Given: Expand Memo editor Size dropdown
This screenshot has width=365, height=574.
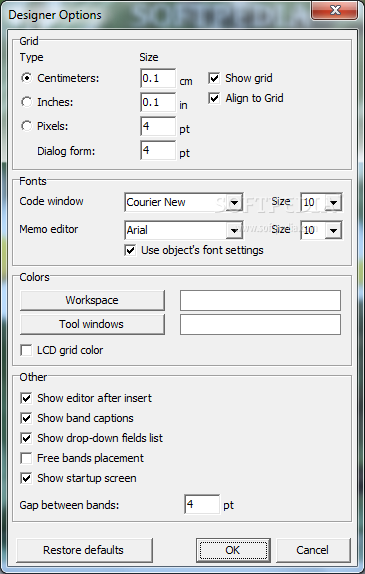Looking at the screenshot, I should point(334,230).
